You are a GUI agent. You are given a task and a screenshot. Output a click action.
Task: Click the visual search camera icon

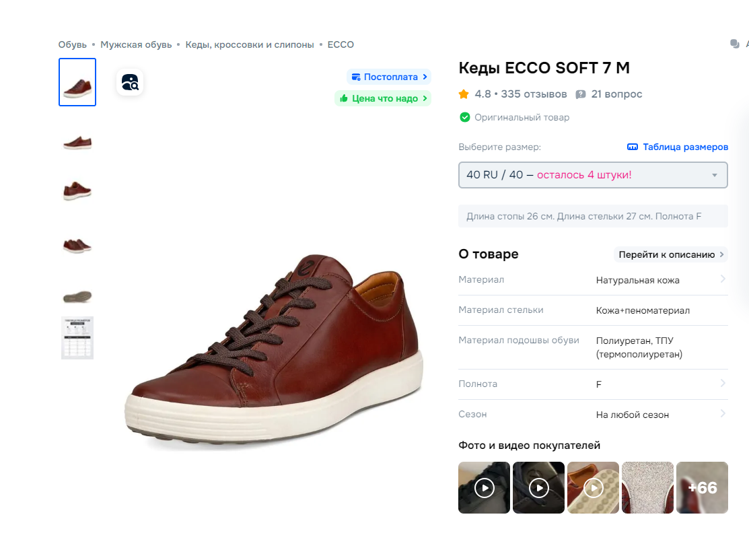(x=130, y=83)
